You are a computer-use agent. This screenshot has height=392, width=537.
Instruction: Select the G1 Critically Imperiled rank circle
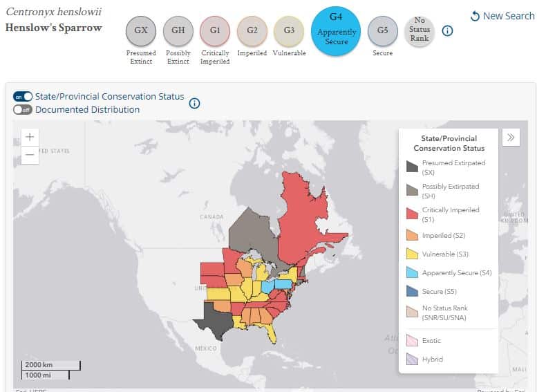[x=215, y=30]
